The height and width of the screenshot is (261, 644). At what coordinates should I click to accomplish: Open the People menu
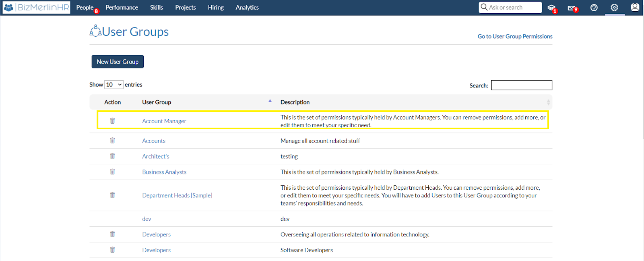[x=85, y=8]
